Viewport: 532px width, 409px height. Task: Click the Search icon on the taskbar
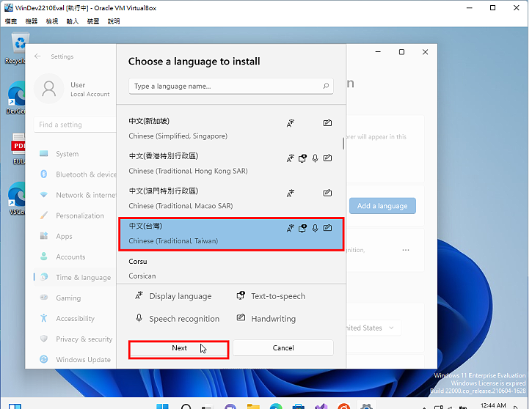click(x=186, y=406)
